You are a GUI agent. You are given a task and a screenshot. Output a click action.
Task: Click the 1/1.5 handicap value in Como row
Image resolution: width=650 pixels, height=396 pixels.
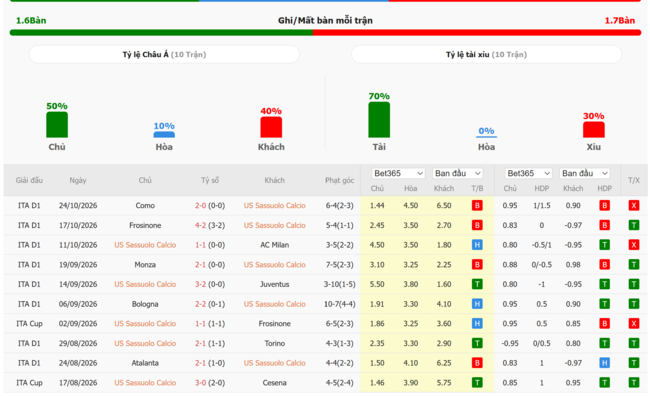click(541, 205)
